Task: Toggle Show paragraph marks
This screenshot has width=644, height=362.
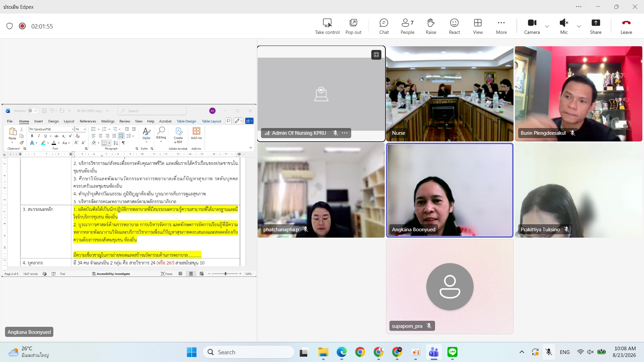Action: point(123,143)
